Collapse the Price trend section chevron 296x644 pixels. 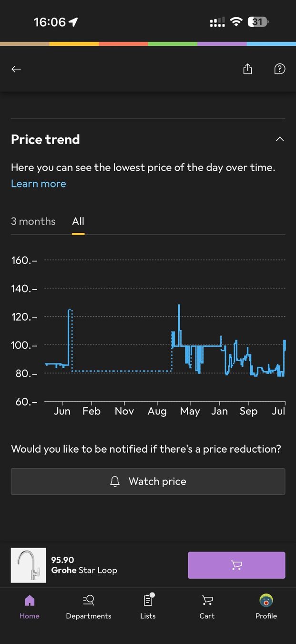280,139
